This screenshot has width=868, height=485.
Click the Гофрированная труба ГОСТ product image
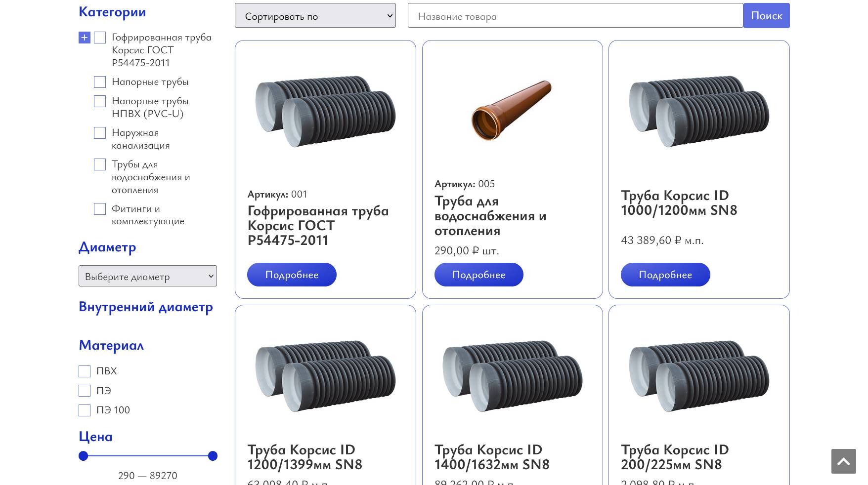(x=325, y=111)
